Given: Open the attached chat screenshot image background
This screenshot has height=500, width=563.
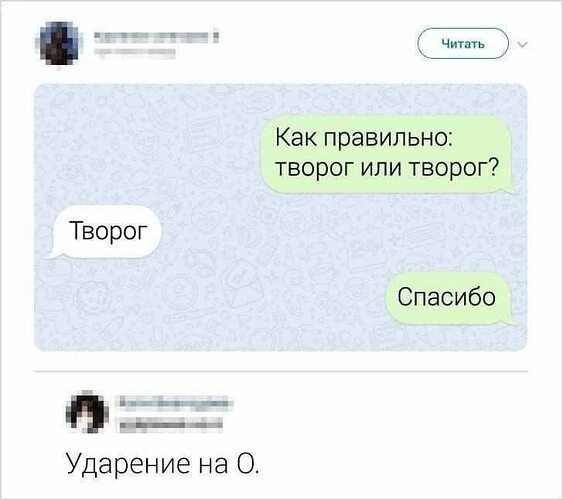Looking at the screenshot, I should (x=280, y=217).
